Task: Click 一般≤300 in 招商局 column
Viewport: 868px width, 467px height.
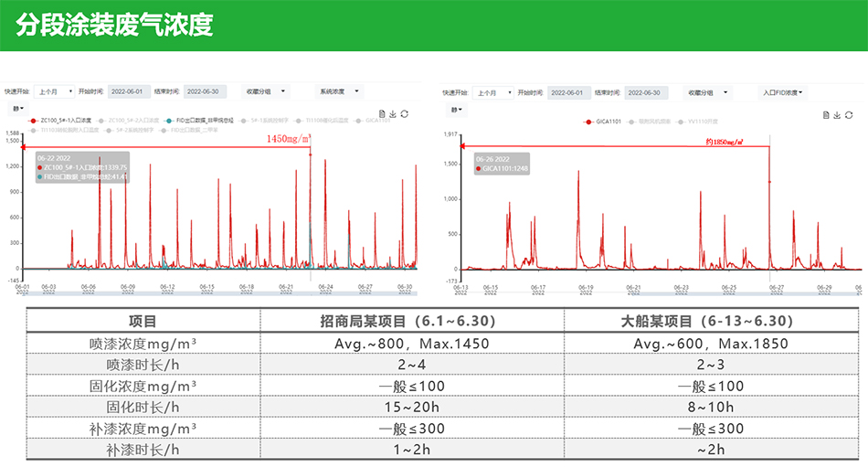Action: [x=412, y=429]
